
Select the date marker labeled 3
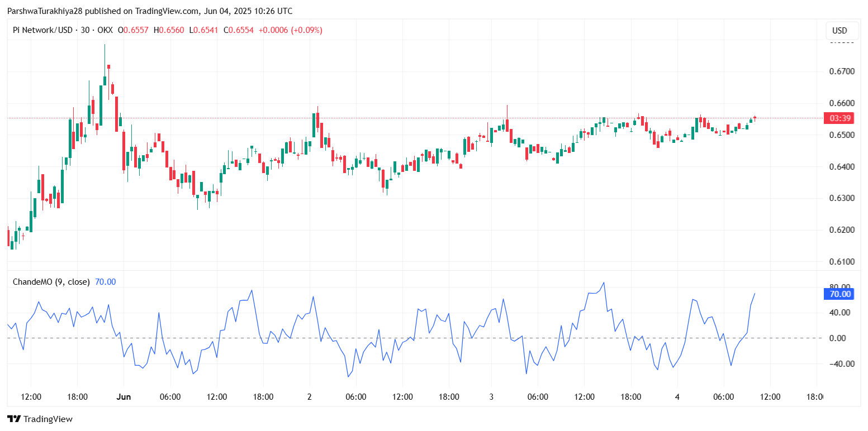(491, 397)
